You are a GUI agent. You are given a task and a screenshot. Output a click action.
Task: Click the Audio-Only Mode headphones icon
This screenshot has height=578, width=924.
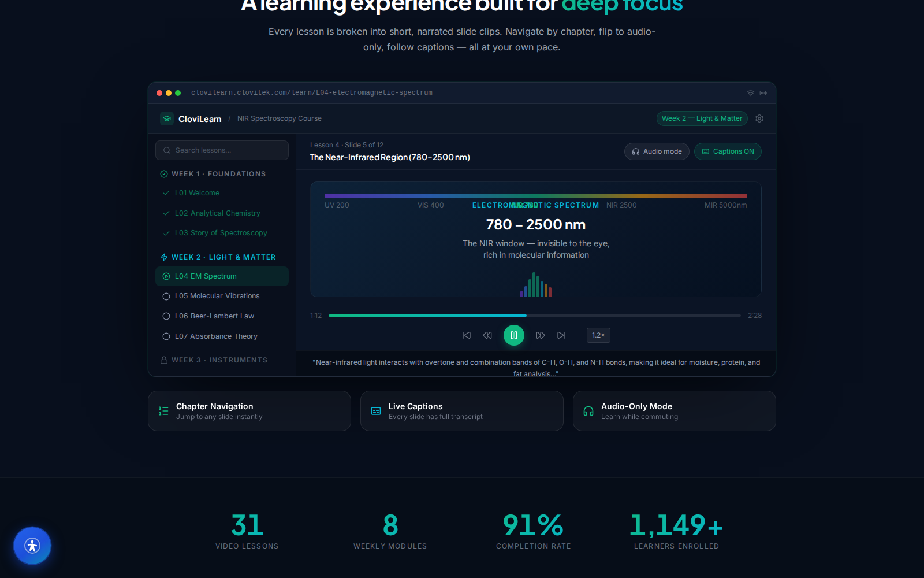(x=588, y=411)
